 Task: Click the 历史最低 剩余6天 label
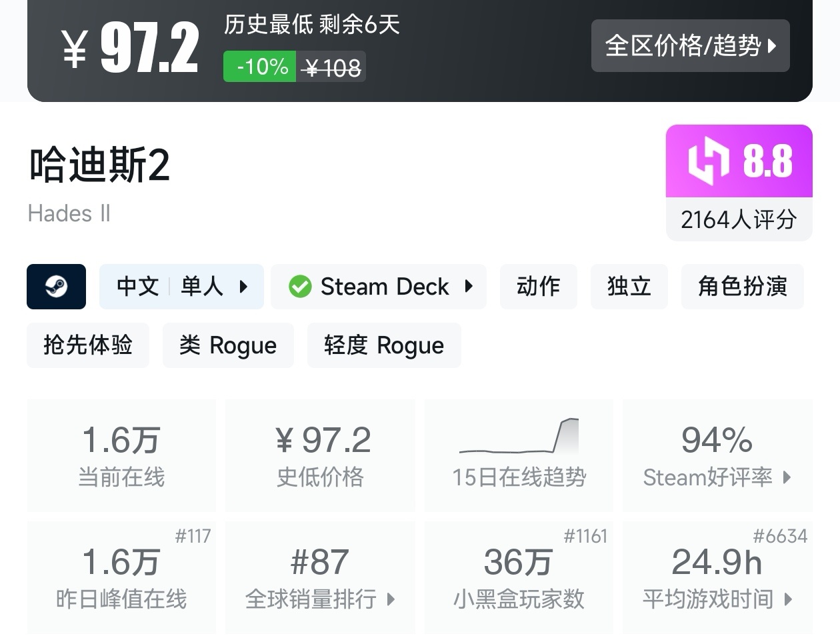click(311, 25)
